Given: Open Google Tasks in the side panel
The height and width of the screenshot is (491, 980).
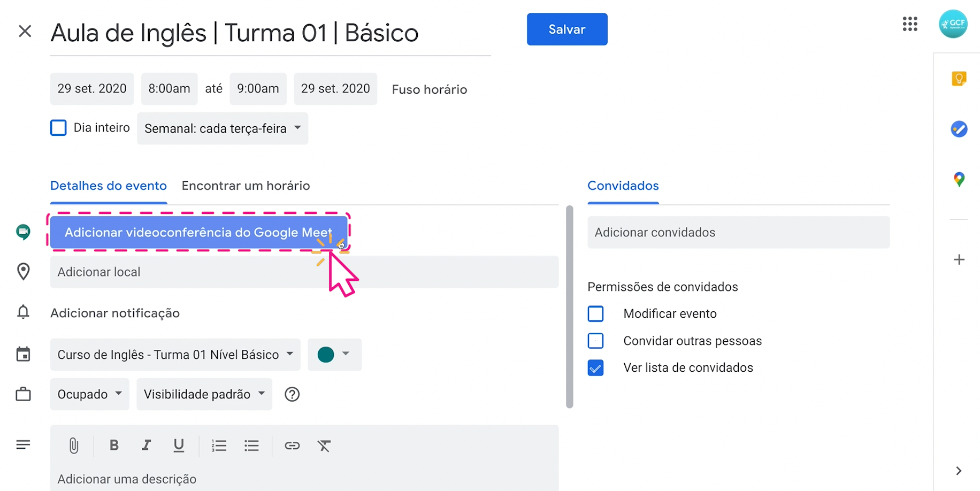Looking at the screenshot, I should pos(959,129).
